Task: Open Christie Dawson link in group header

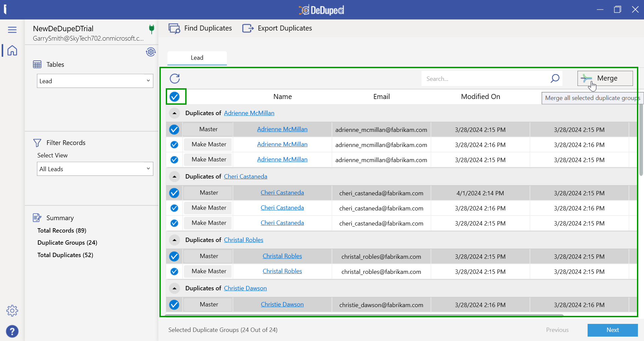Action: coord(245,288)
